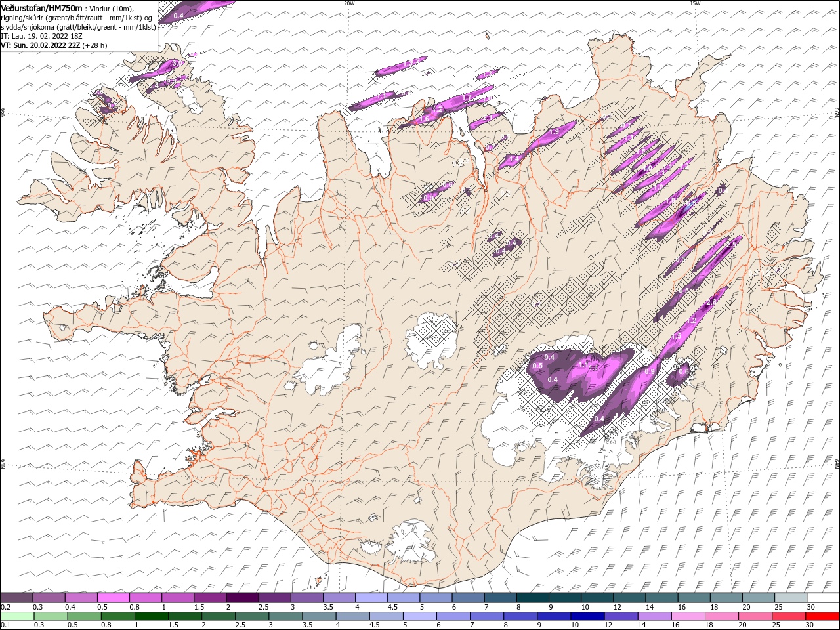Click the 'rigning/skúrir' legend description line

76,18
